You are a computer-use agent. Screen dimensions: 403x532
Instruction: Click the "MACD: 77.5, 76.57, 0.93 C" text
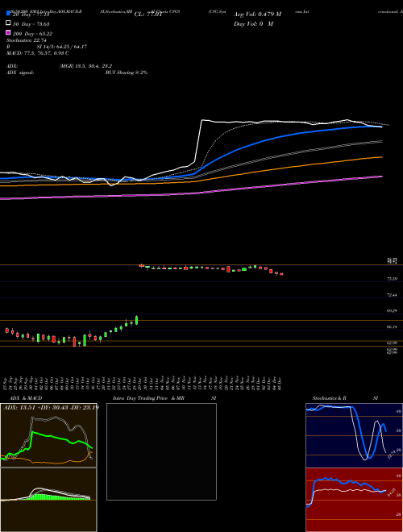(38, 53)
